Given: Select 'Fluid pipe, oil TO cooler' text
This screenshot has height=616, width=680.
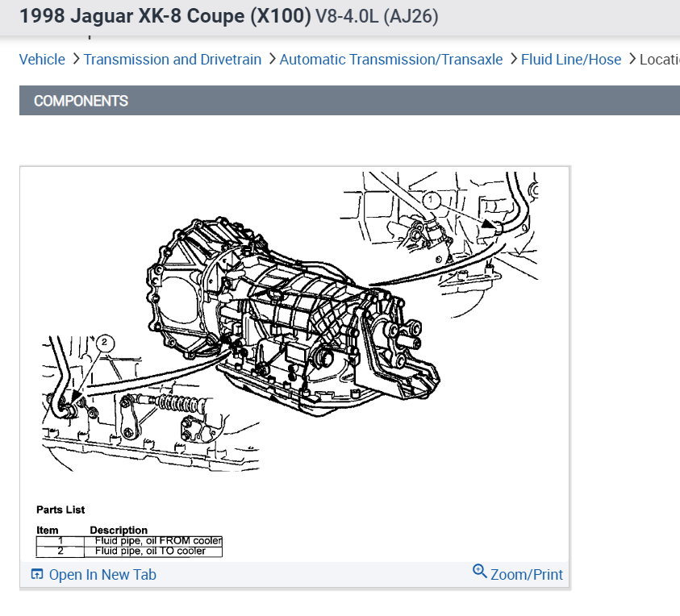Looking at the screenshot, I should click(x=150, y=551).
